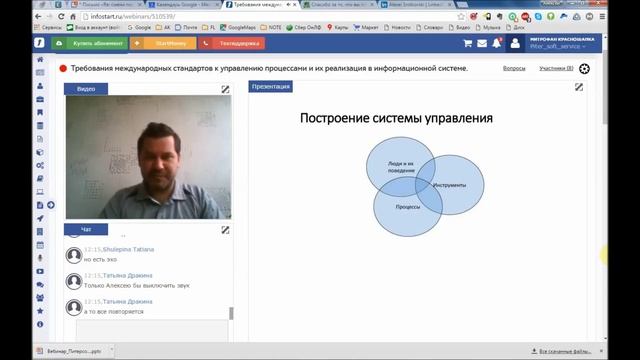Open webinar settings gear icon

pos(584,69)
